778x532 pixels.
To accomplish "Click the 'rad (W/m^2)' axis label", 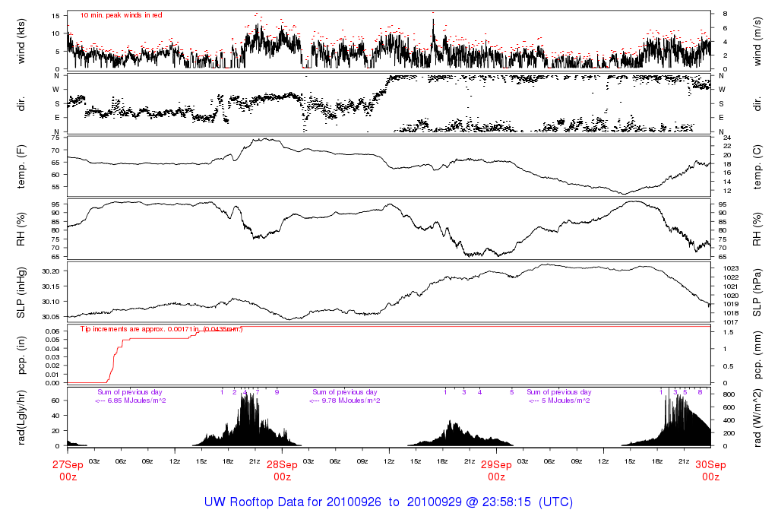I will (x=757, y=417).
